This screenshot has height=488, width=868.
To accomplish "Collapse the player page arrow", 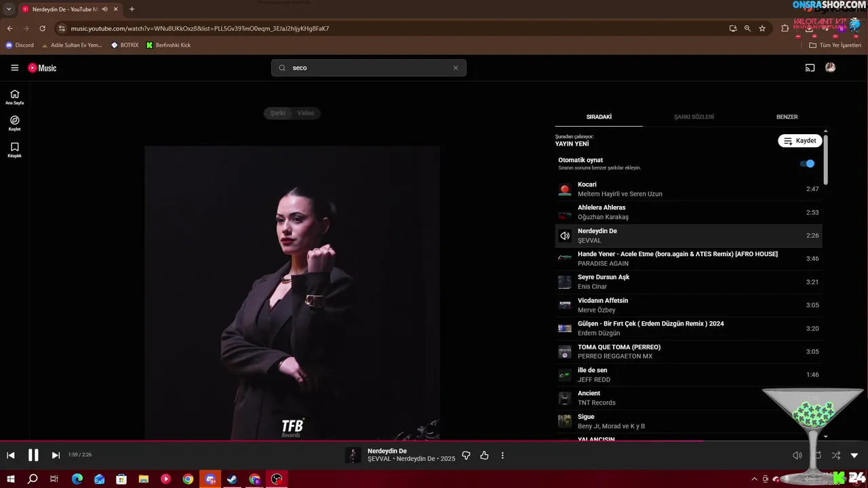I will pyautogui.click(x=854, y=455).
